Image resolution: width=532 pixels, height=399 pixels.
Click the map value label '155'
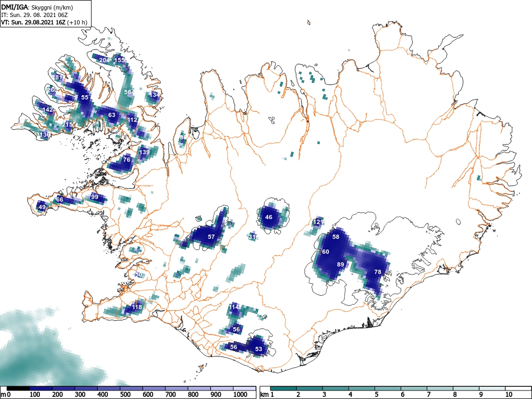[x=119, y=60]
